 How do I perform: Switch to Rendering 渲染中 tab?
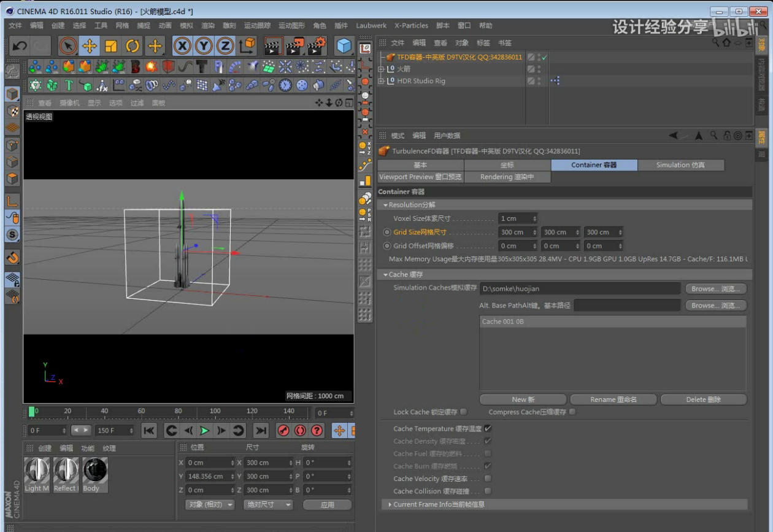(507, 177)
